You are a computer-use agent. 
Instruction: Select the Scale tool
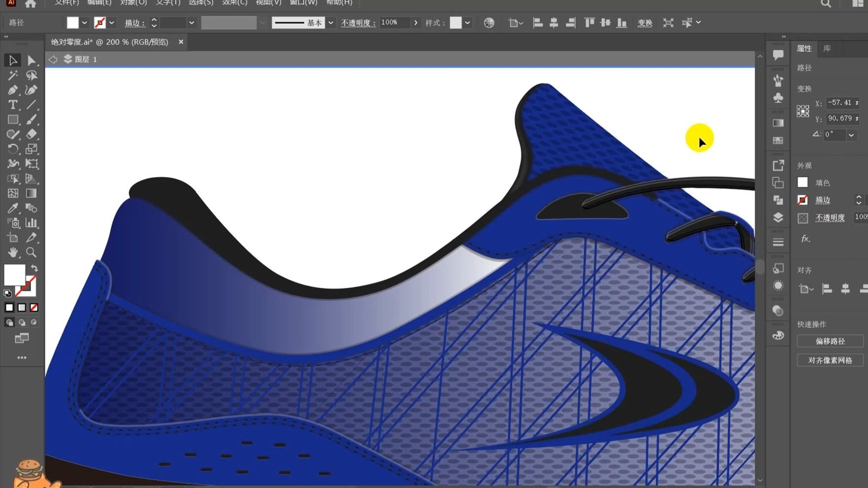click(32, 149)
